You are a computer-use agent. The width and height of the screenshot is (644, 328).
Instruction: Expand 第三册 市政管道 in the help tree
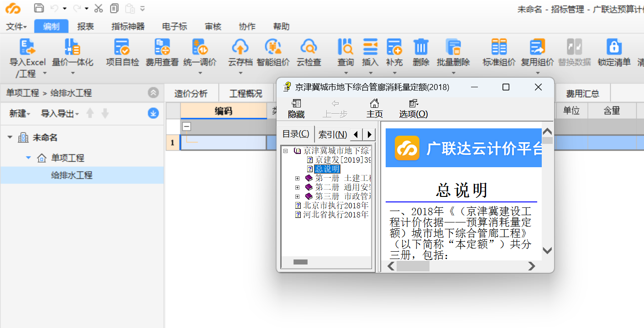click(297, 196)
